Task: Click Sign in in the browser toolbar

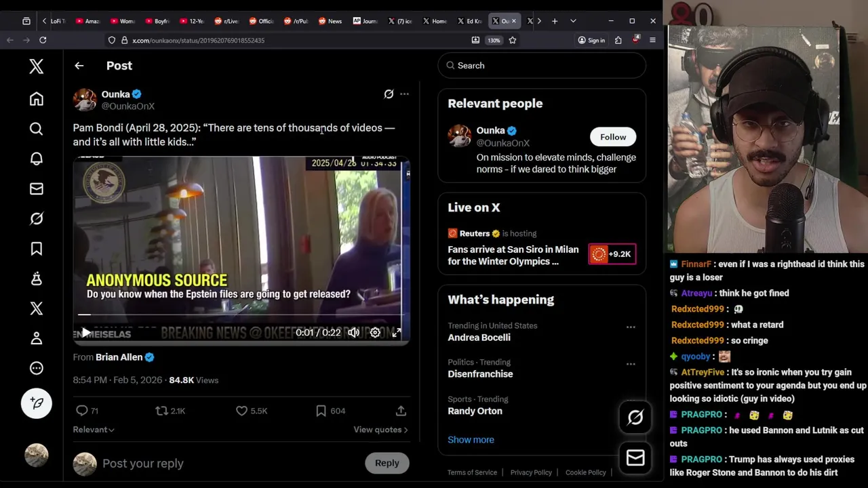Action: tap(591, 41)
